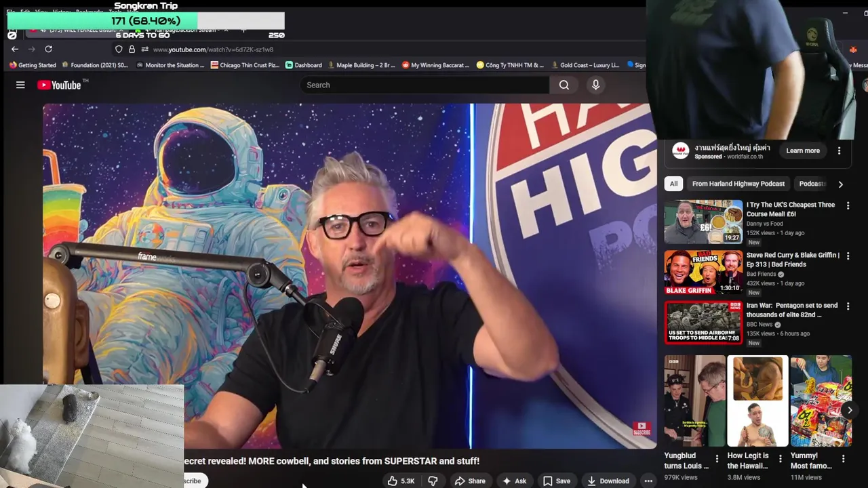Open the Foundation (2021) bookmark
The width and height of the screenshot is (868, 488).
pos(95,65)
